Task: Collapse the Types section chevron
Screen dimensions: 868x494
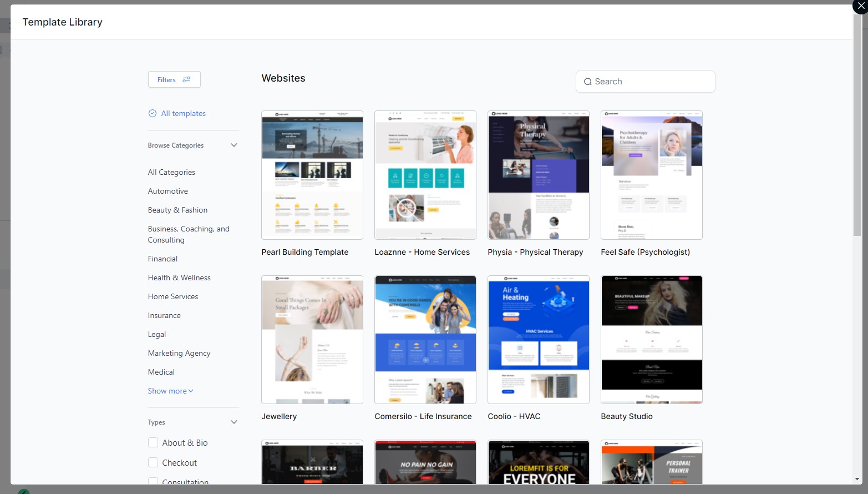Action: tap(234, 422)
